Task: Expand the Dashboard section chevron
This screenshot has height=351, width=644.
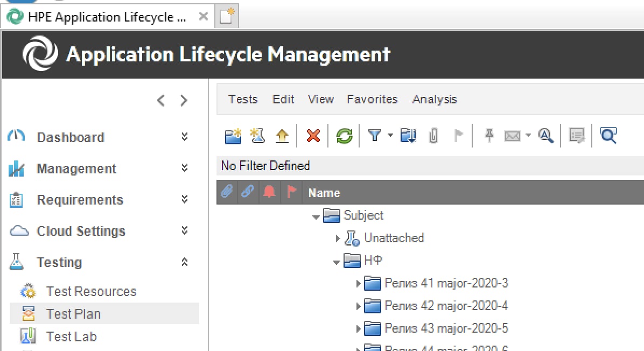Action: [x=185, y=137]
